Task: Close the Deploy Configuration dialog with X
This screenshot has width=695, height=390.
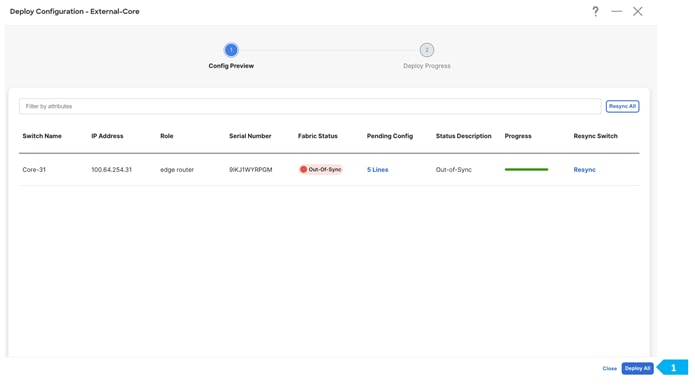Action: click(x=637, y=12)
